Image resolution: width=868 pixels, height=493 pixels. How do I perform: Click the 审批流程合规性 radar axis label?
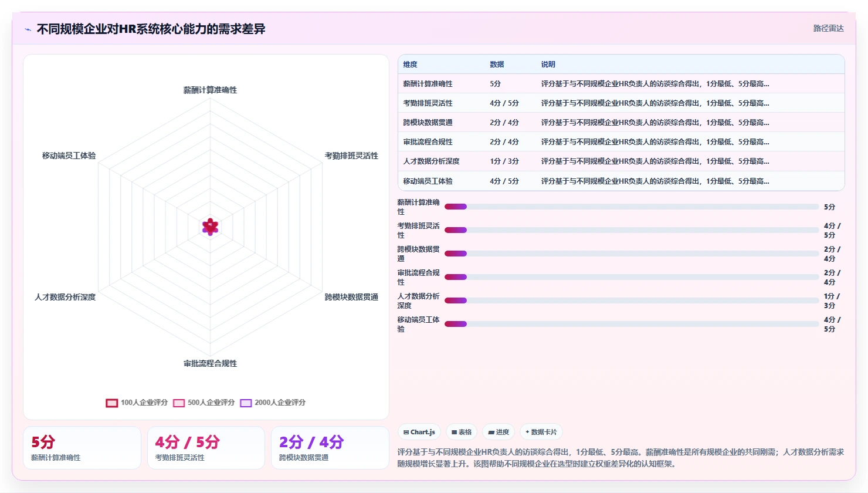(211, 363)
